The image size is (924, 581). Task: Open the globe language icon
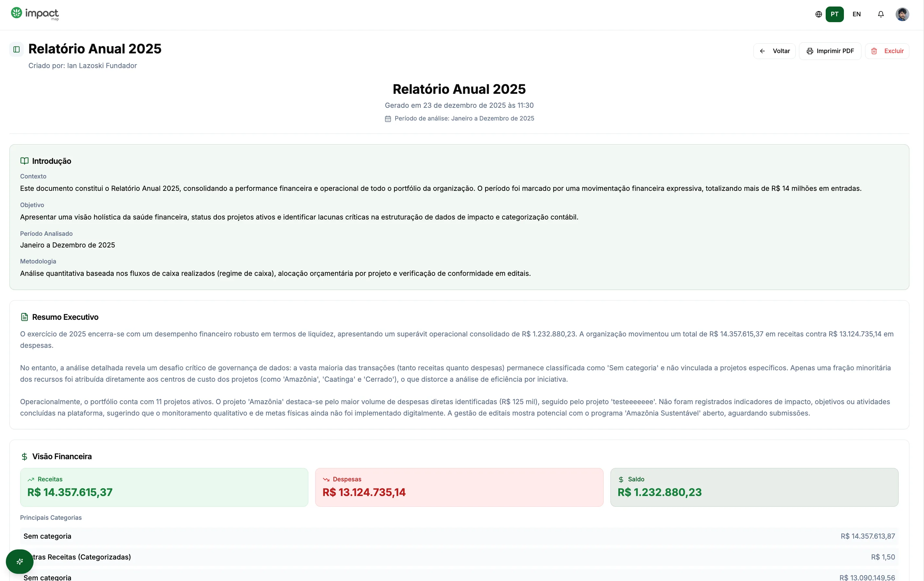[x=819, y=14]
